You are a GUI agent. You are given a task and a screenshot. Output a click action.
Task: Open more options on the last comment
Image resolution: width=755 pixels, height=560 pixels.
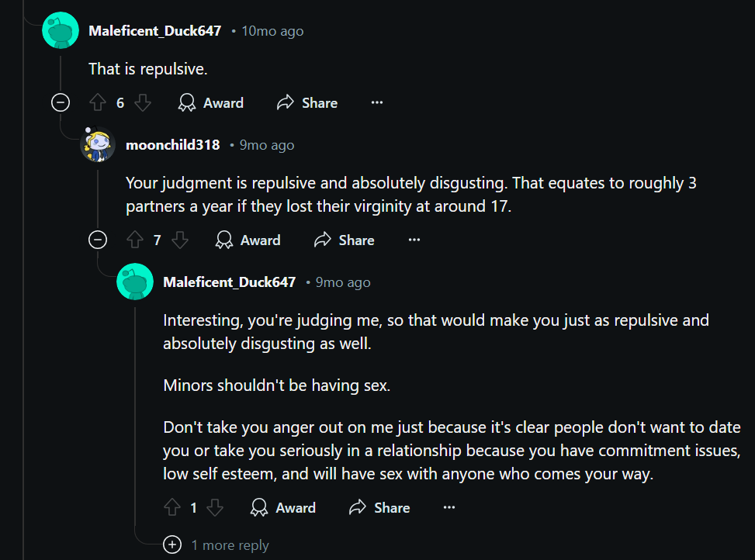click(449, 508)
